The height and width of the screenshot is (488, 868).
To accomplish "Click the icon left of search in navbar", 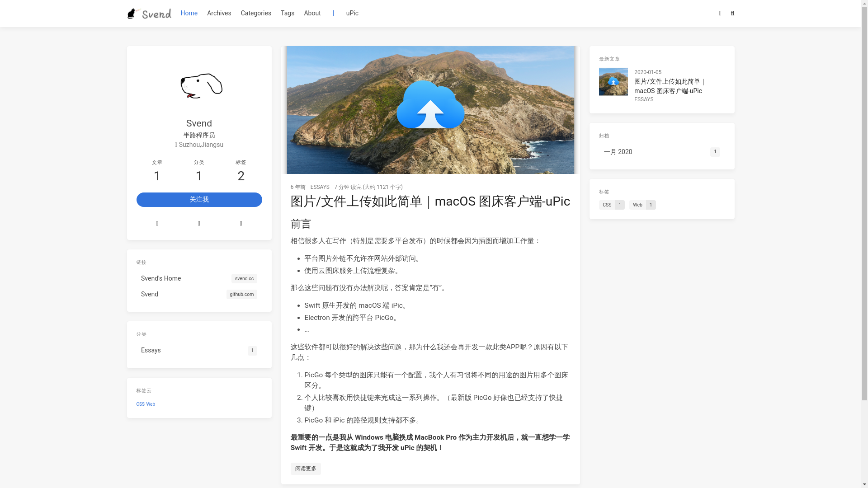I will [x=720, y=14].
